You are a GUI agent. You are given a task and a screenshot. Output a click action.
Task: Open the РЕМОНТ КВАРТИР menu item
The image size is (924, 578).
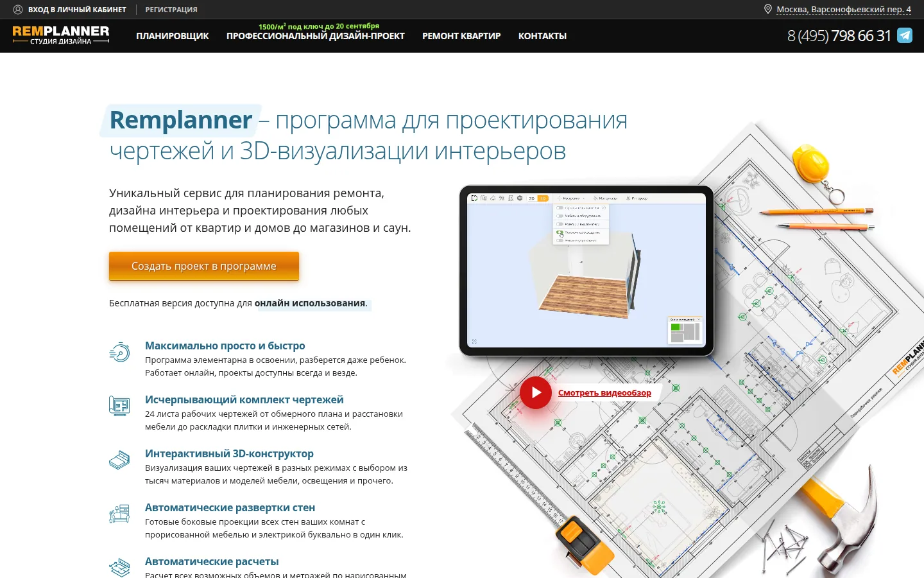pos(461,36)
